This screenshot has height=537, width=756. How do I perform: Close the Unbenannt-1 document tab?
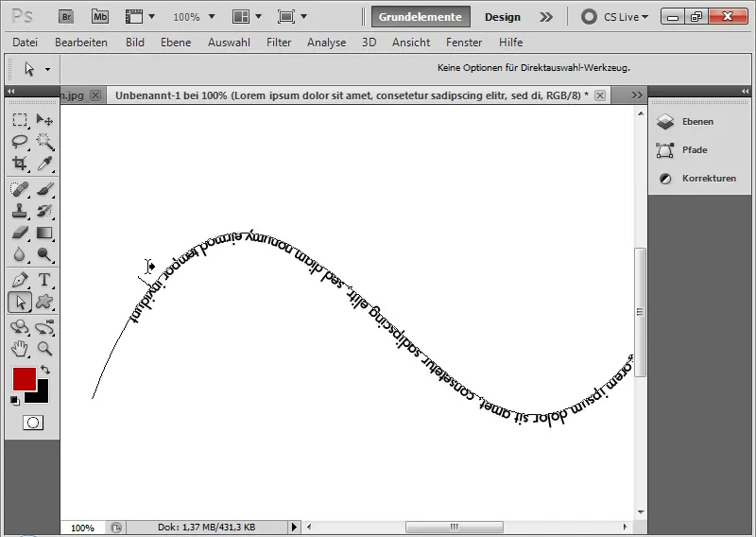600,95
